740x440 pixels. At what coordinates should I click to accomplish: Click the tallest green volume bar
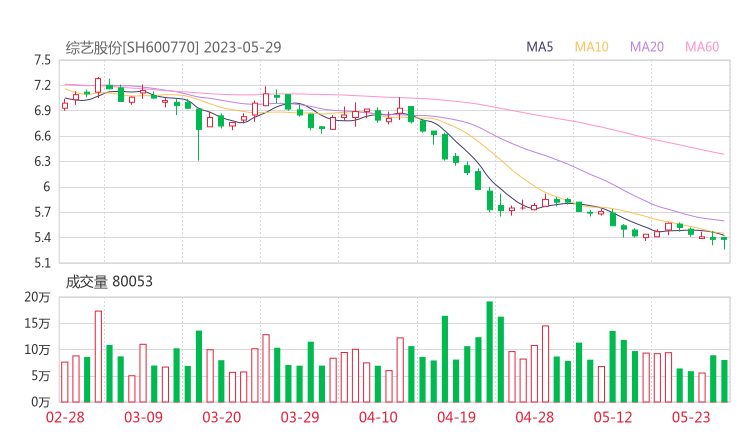click(489, 352)
